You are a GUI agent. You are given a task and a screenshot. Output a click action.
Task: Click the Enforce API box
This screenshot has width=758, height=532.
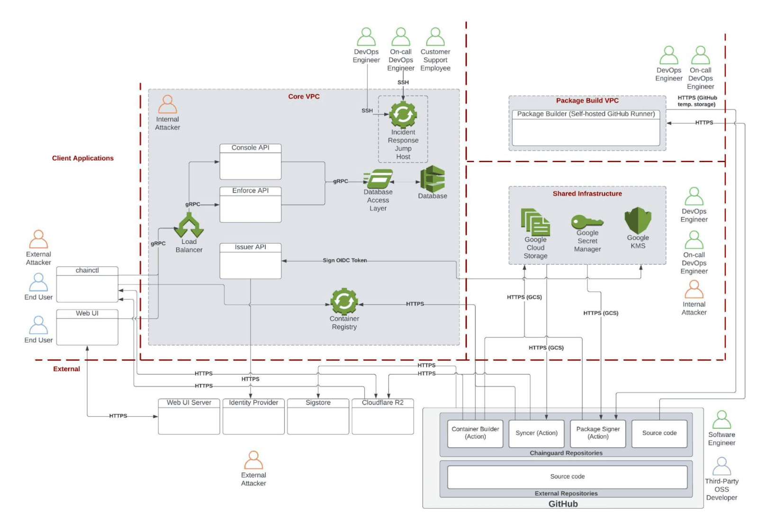pos(250,205)
